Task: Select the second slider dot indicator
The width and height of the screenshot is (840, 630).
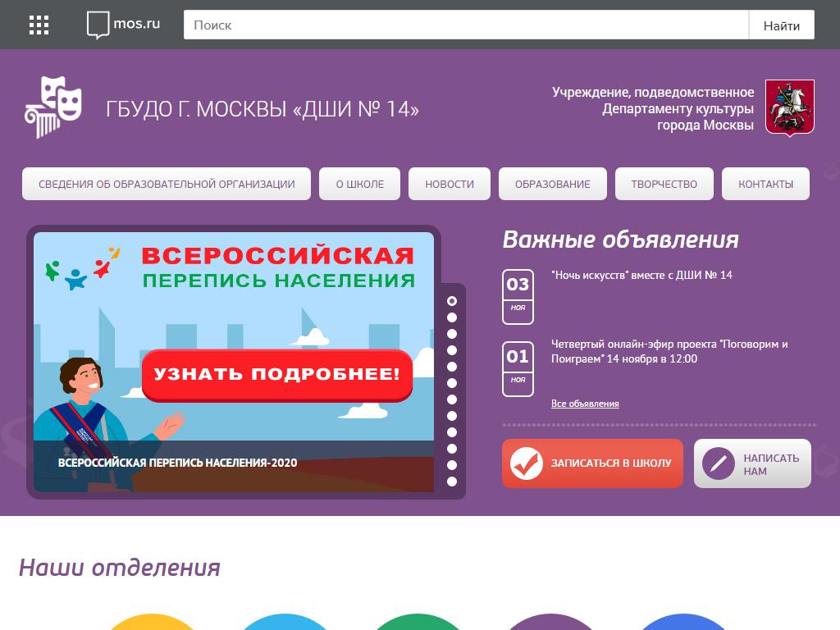Action: click(x=451, y=317)
